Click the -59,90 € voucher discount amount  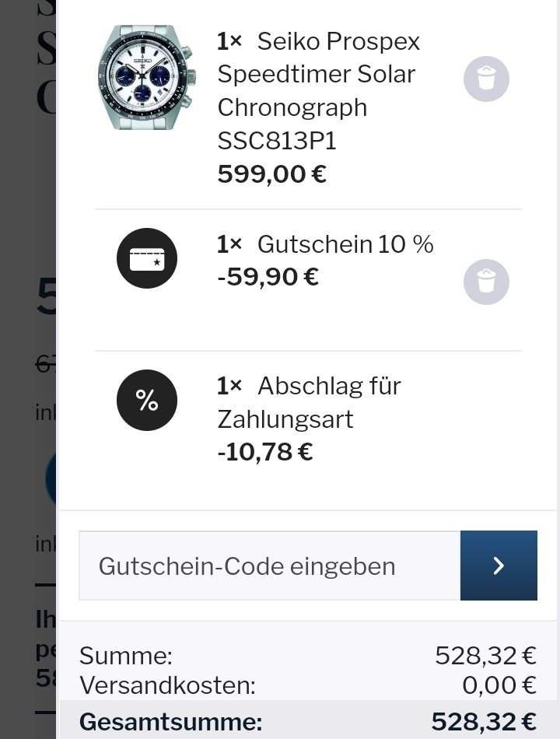268,277
